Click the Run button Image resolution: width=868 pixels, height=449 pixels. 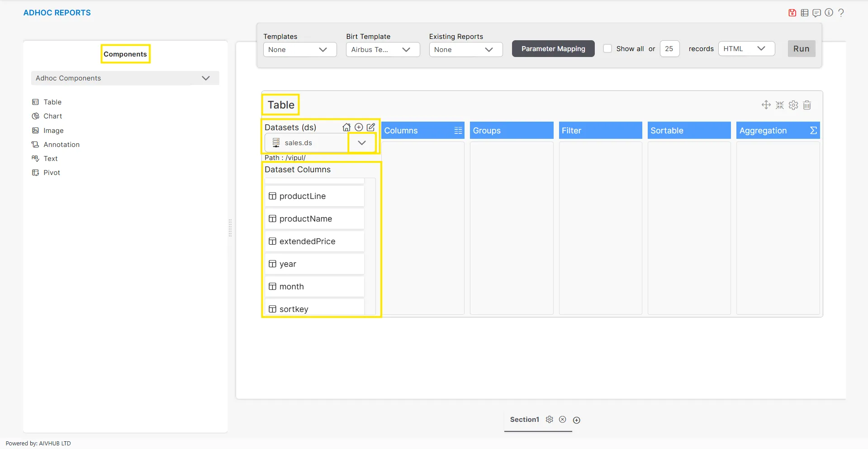coord(801,49)
